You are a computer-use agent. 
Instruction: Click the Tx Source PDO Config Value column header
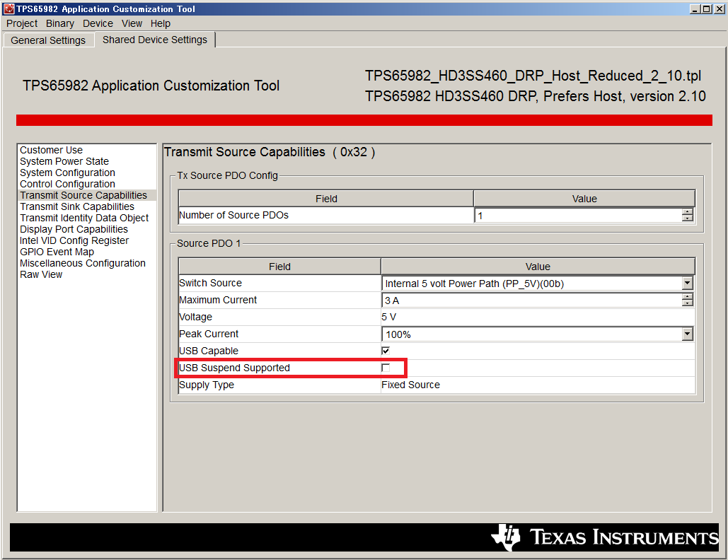[584, 199]
